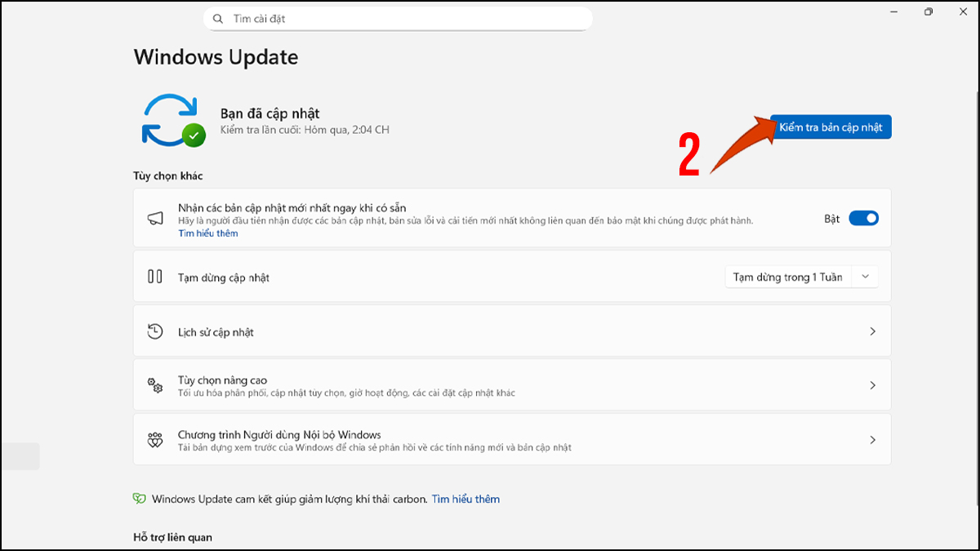
Task: Click the magnifier icon in the search box
Action: 217,19
